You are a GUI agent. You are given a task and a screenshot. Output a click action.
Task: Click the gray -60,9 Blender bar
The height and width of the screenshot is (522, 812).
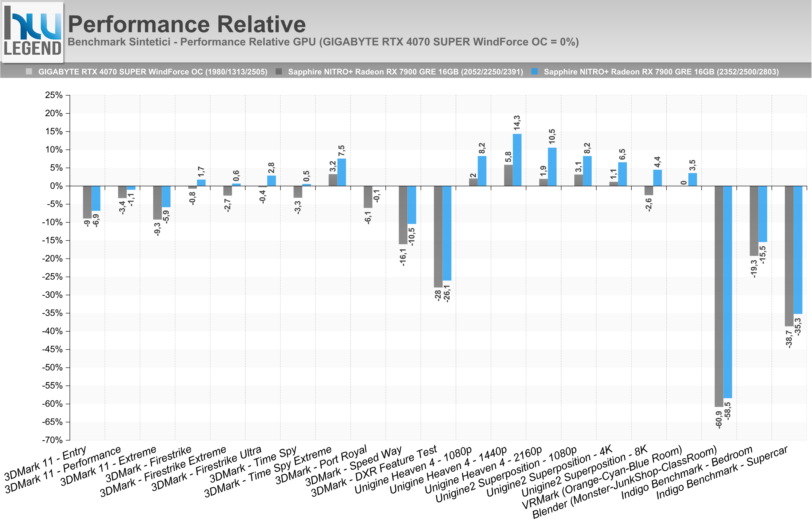click(x=719, y=296)
